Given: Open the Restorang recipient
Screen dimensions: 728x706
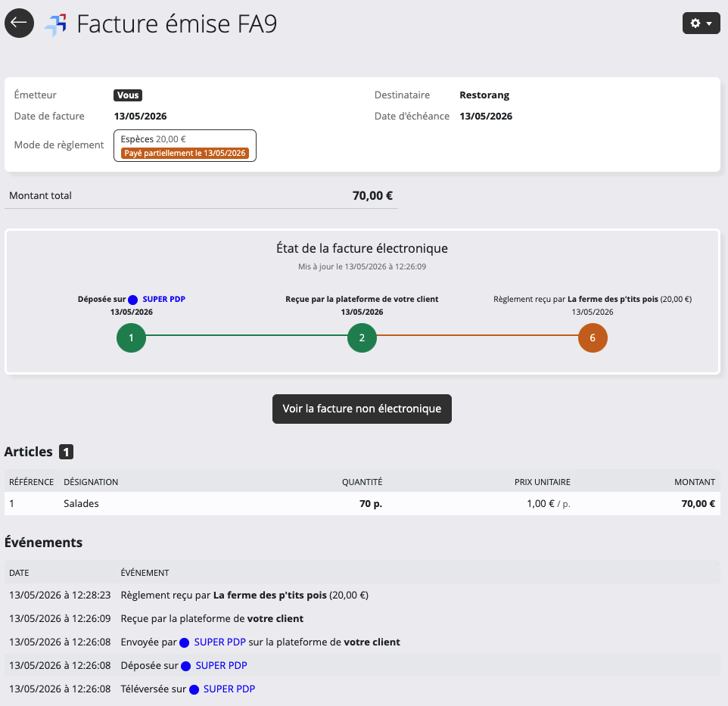Looking at the screenshot, I should point(484,95).
